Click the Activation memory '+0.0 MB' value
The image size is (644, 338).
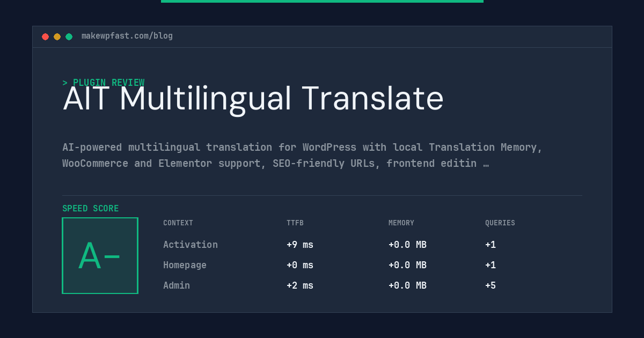[407, 245]
